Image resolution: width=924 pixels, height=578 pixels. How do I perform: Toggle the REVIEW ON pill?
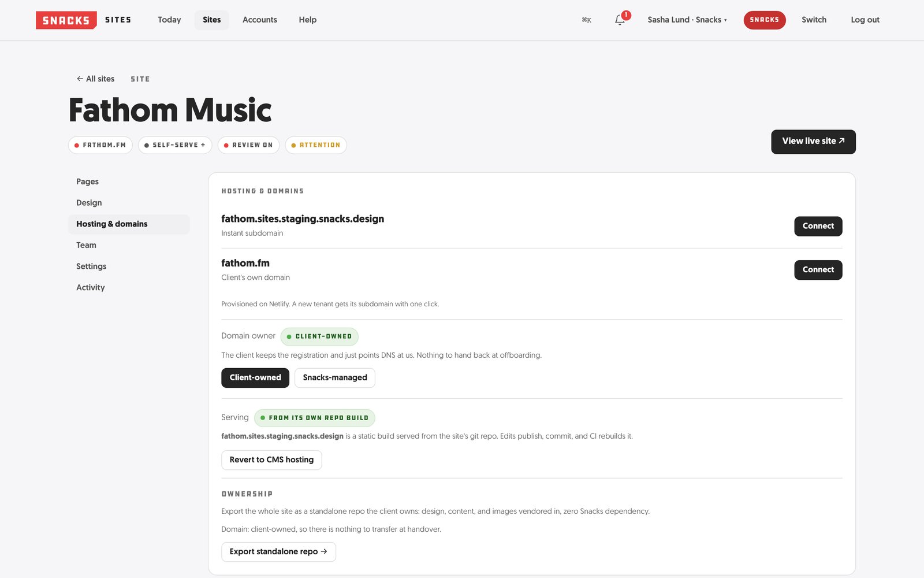pos(248,145)
